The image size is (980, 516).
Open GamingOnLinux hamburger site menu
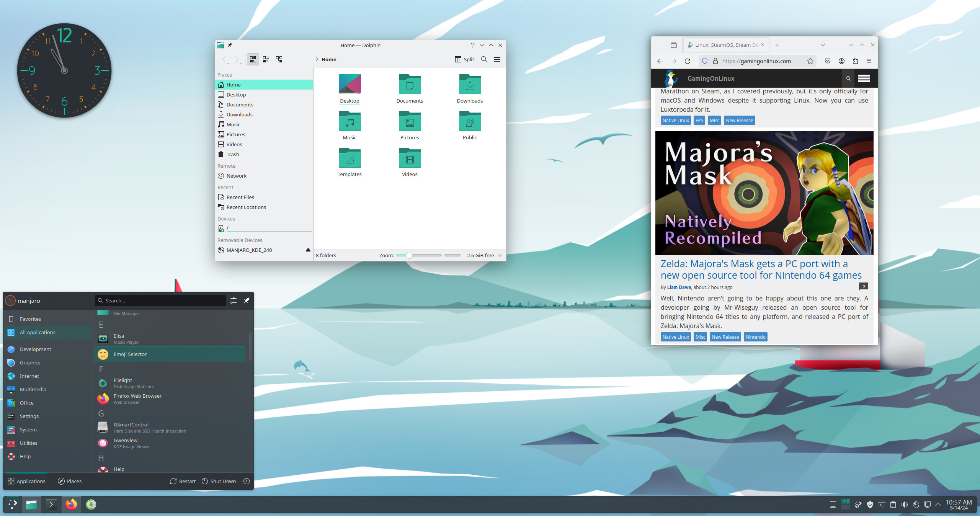(864, 78)
